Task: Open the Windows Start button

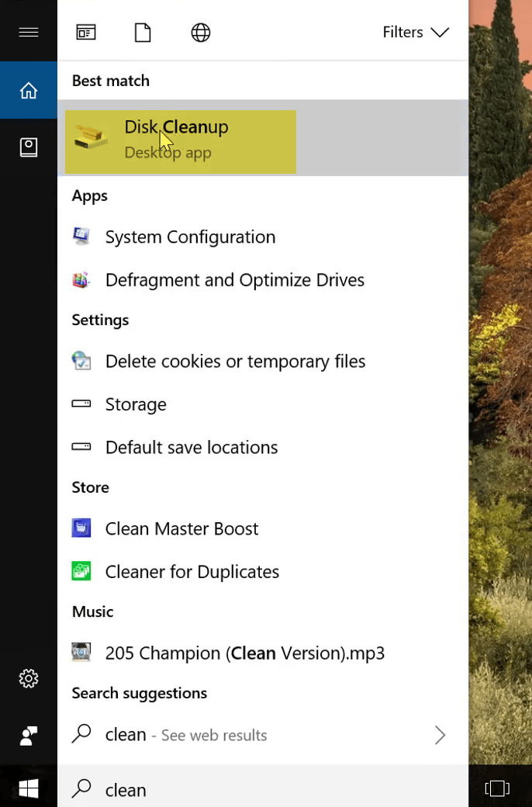Action: (x=28, y=788)
